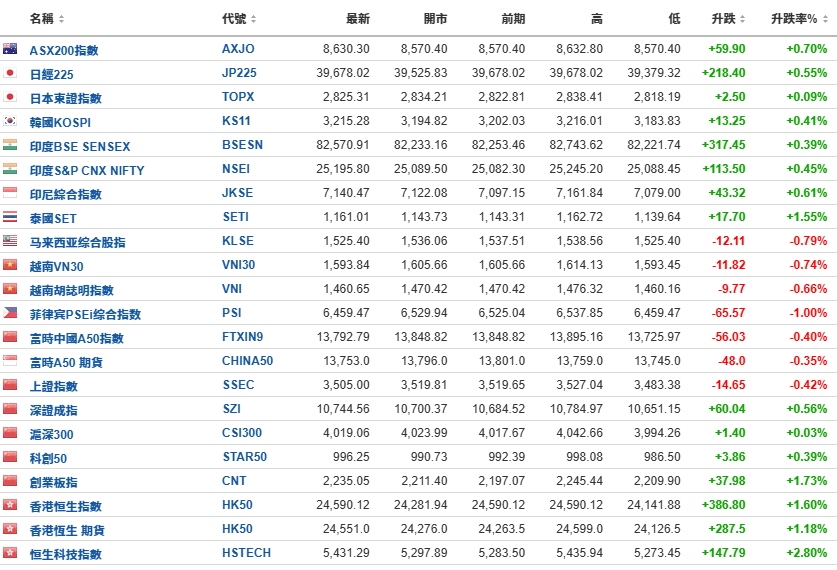Click the Hong Kong flag beside 恒生科技指數
The width and height of the screenshot is (837, 570).
(x=10, y=553)
